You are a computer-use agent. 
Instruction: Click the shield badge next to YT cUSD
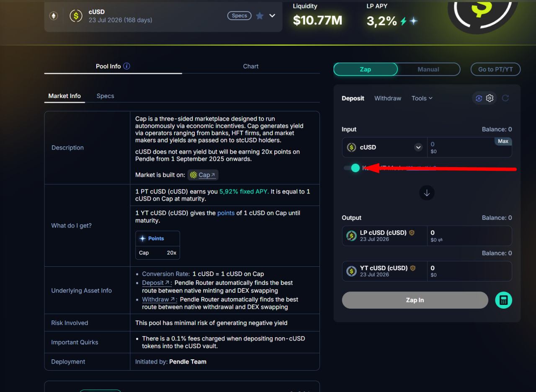point(412,268)
